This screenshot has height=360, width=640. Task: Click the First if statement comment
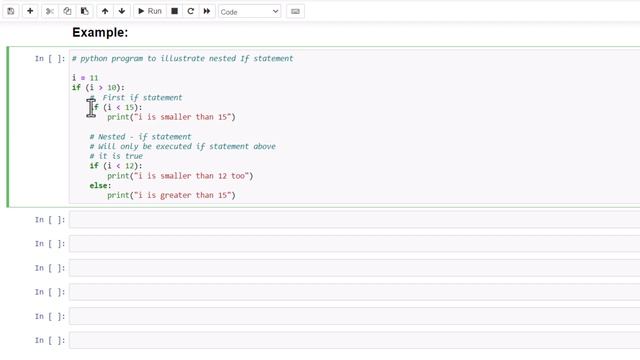pos(136,98)
